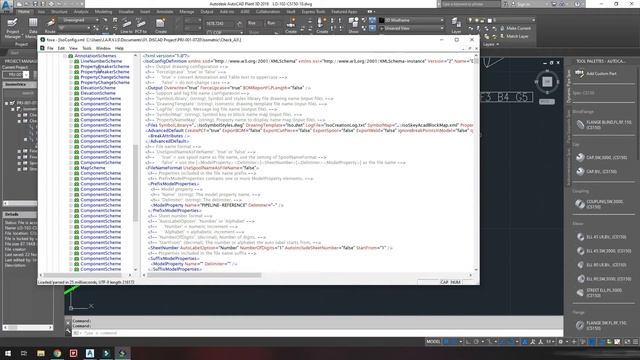This screenshot has width=640, height=360.
Task: Click the Line to Pipe icon
Action: 126,26
